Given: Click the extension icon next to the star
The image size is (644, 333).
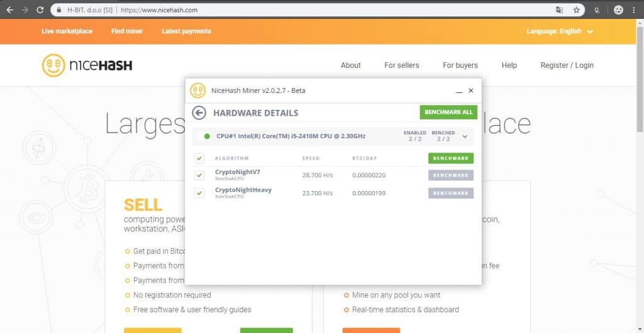Looking at the screenshot, I should pyautogui.click(x=597, y=10).
